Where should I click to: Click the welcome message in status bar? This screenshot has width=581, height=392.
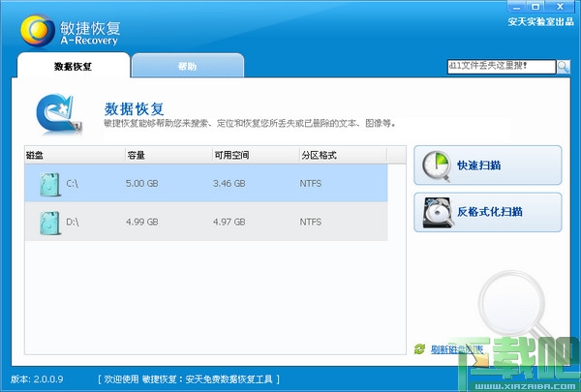189,379
